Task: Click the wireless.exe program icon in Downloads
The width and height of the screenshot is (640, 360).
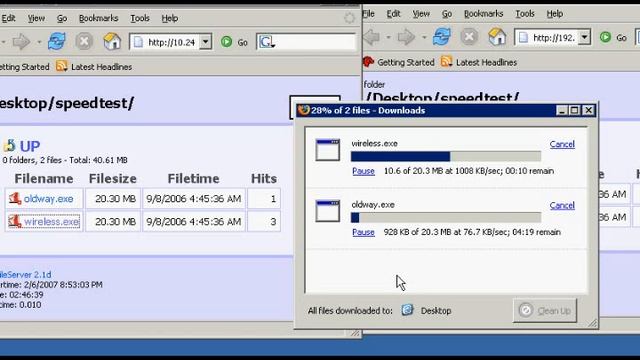Action: click(327, 150)
